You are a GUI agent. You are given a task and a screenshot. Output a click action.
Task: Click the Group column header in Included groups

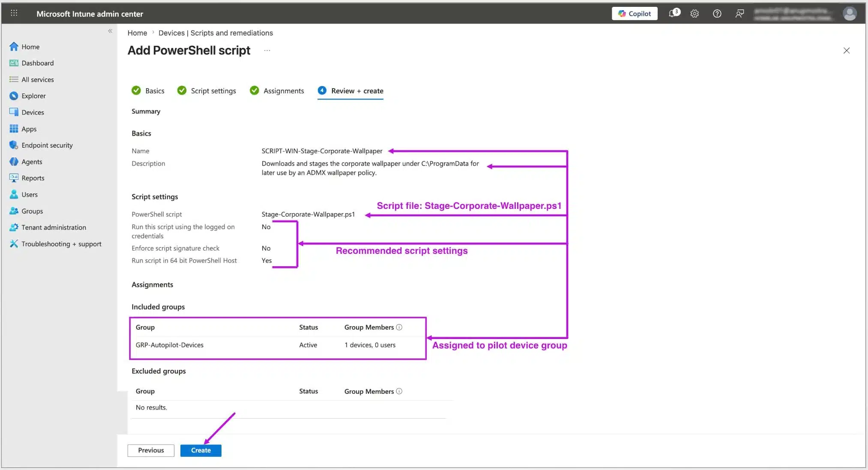click(145, 327)
